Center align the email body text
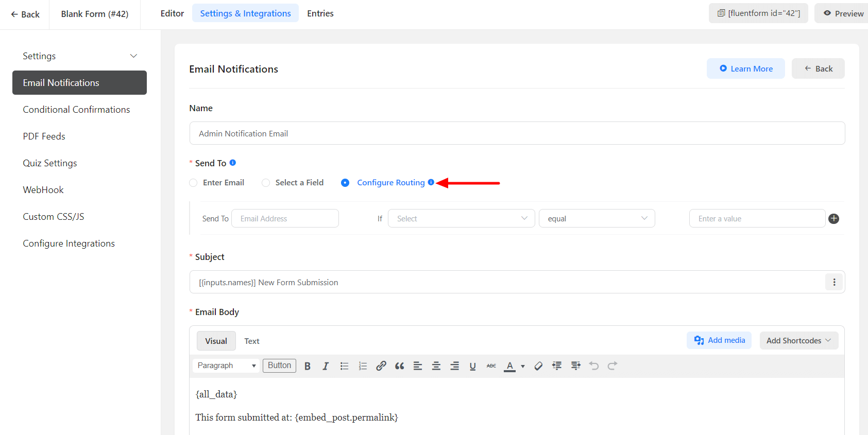 436,366
